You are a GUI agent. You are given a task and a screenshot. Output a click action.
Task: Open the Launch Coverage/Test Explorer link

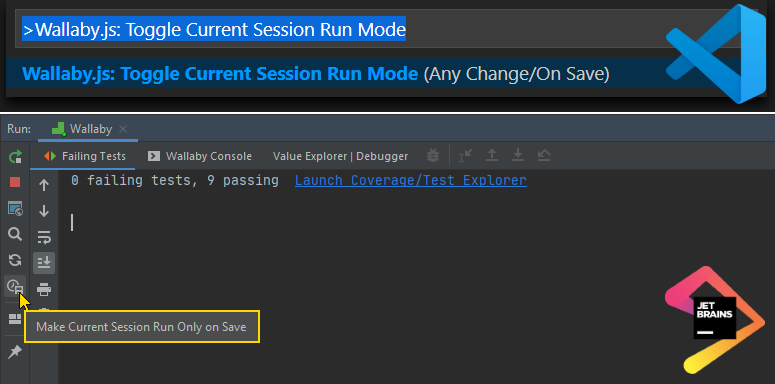pyautogui.click(x=411, y=181)
